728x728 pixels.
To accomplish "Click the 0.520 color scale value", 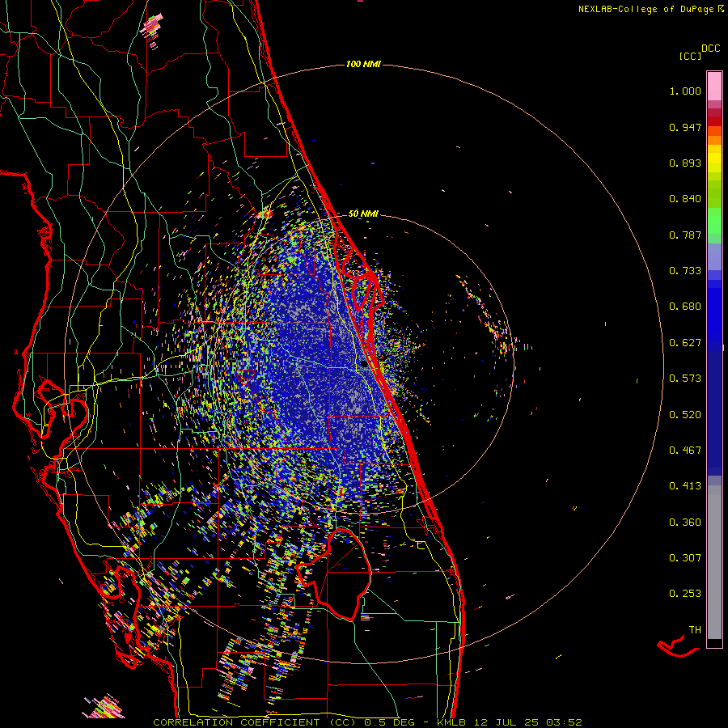I will (685, 415).
